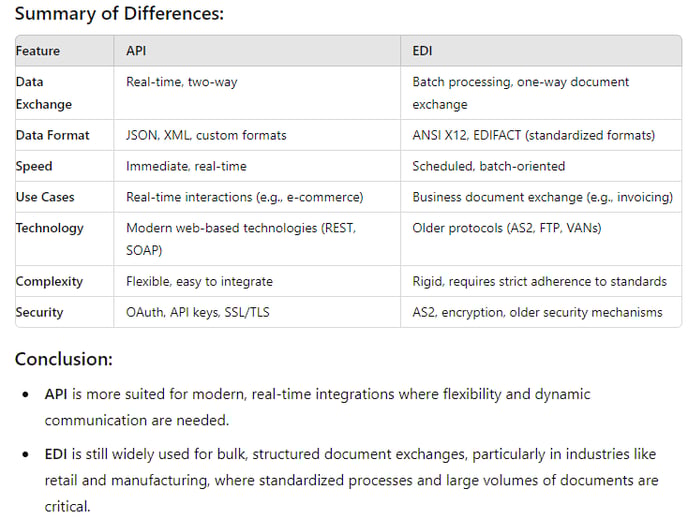The height and width of the screenshot is (519, 688).
Task: Click 'OAuth, API keys, SSL/TLS' cell
Action: point(198,312)
